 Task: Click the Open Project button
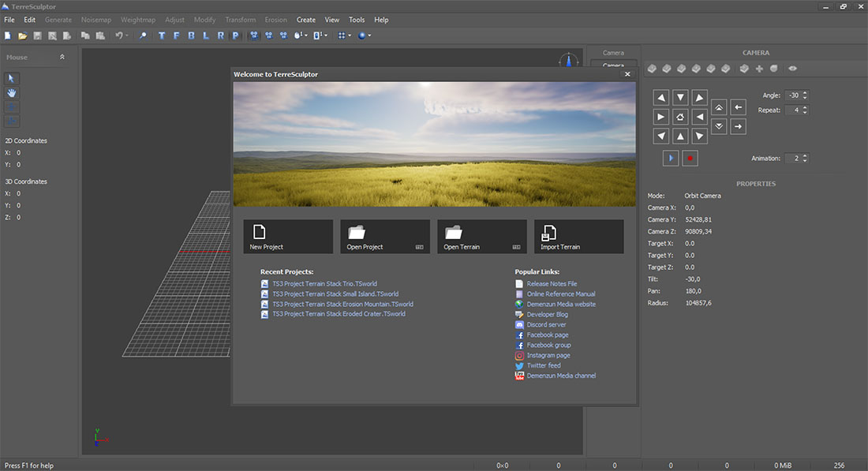[x=385, y=237]
